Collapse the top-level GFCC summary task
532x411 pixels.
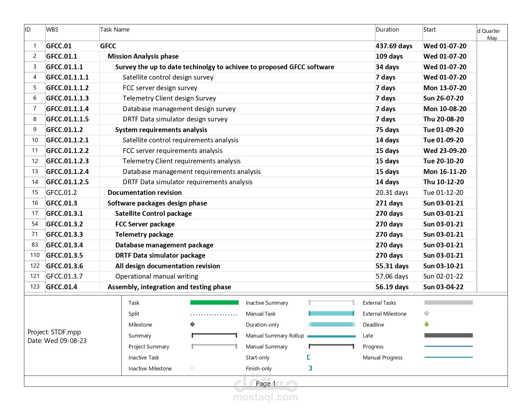tap(108, 46)
